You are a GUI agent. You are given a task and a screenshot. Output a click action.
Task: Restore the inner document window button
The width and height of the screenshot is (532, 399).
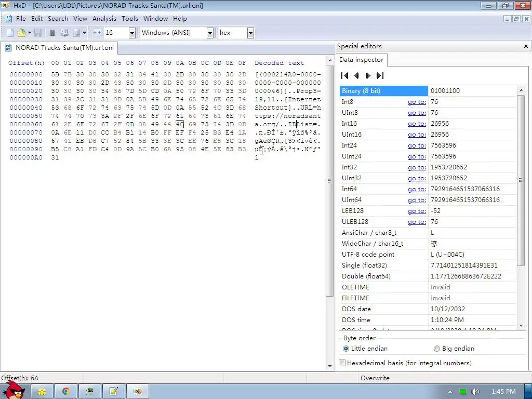[x=516, y=19]
